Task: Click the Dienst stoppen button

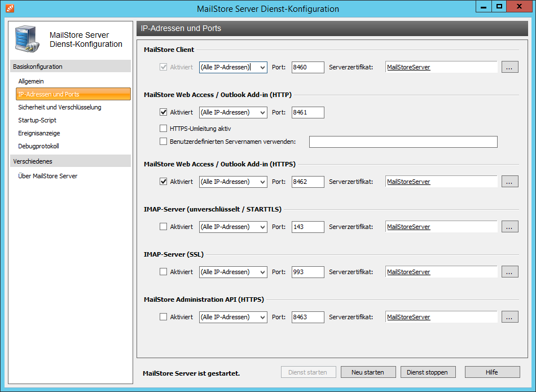Action: click(x=428, y=372)
